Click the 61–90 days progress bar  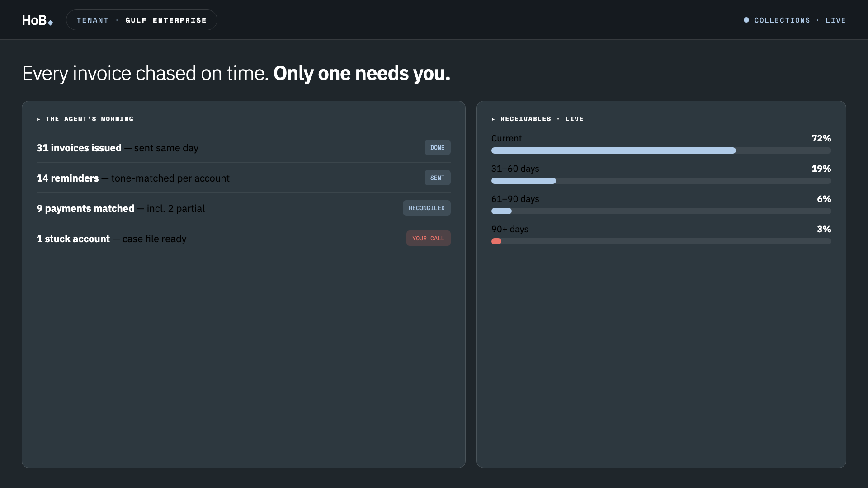(x=661, y=211)
